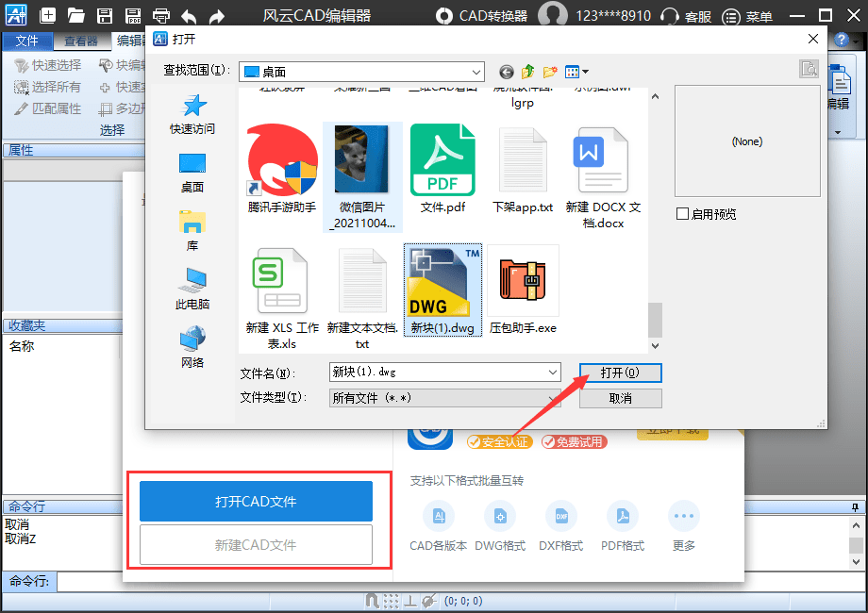Toggle grid snap in the bottom status bar

[x=391, y=601]
